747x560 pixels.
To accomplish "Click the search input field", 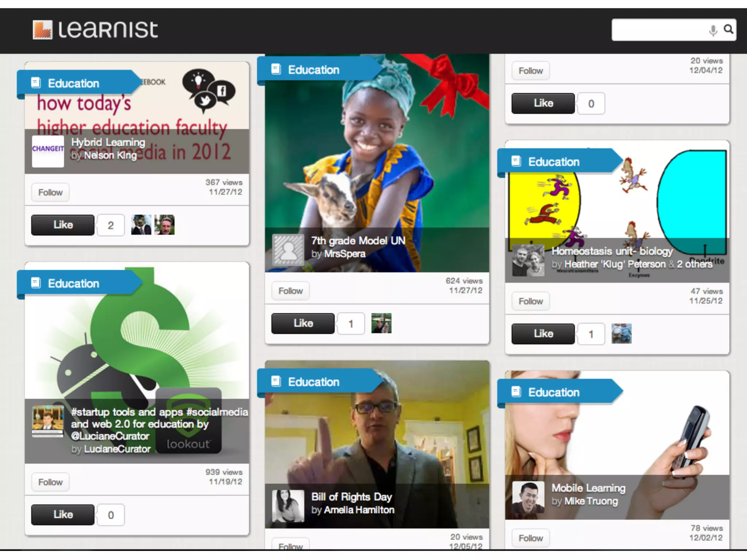I will (x=659, y=30).
